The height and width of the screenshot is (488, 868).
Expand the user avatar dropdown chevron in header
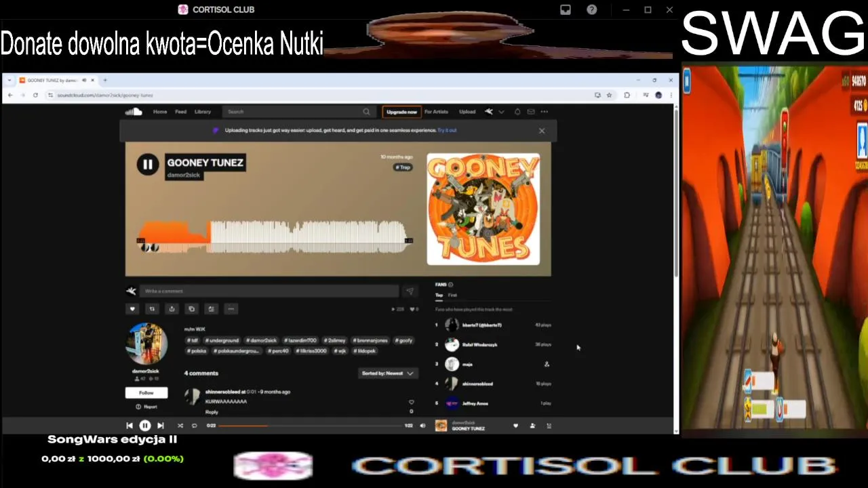[501, 112]
